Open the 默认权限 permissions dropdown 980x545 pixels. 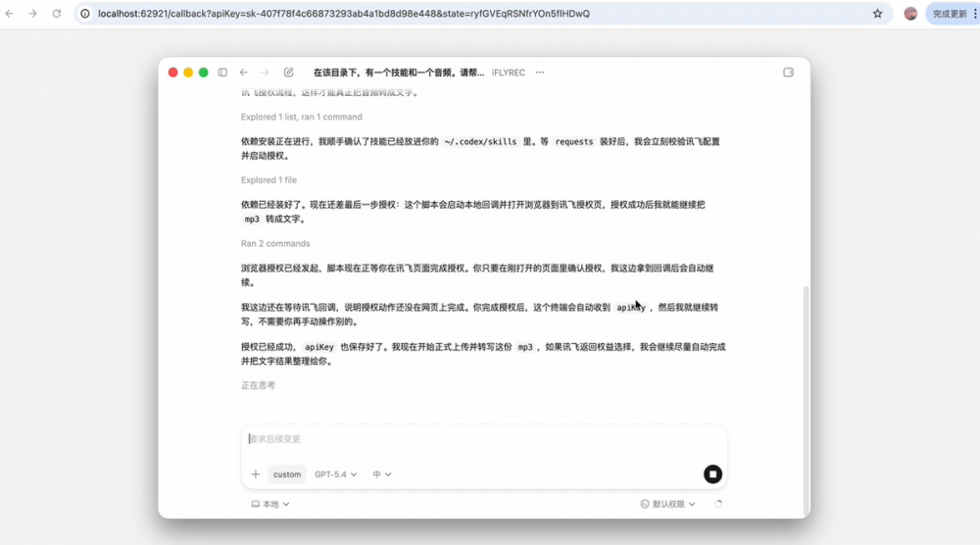point(667,504)
